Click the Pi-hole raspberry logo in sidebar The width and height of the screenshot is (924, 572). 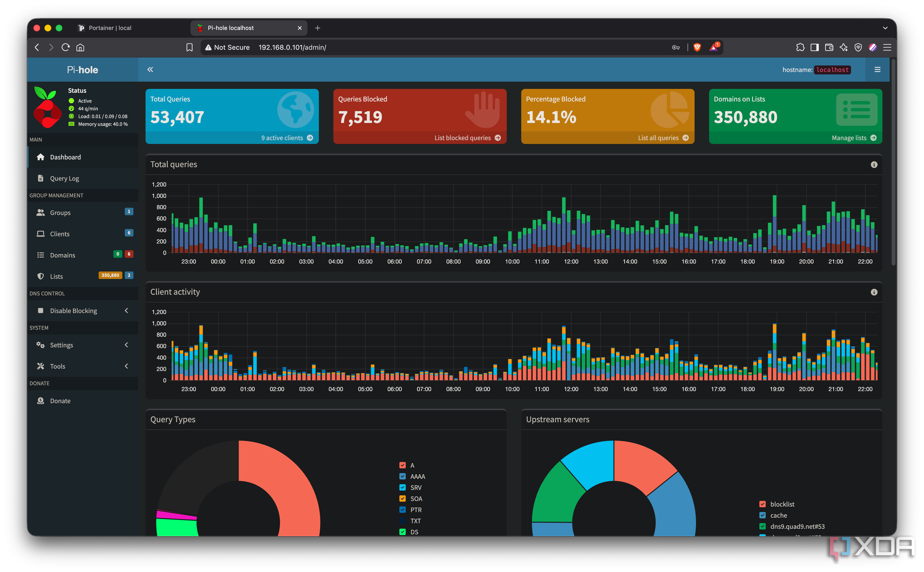click(x=47, y=107)
